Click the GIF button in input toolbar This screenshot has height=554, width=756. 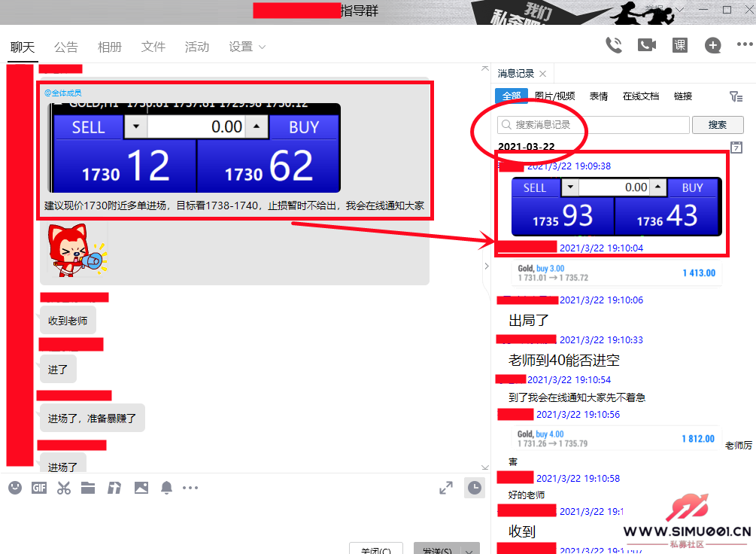[x=39, y=488]
